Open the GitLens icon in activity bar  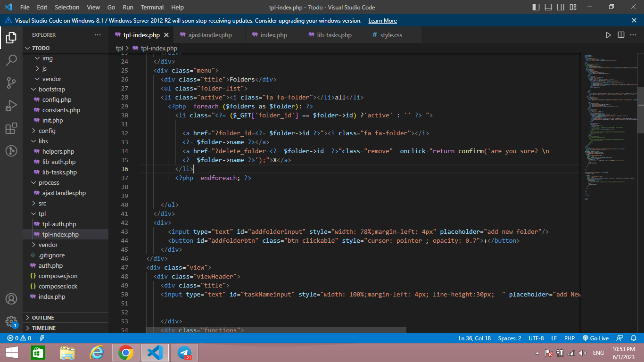coord(11,151)
